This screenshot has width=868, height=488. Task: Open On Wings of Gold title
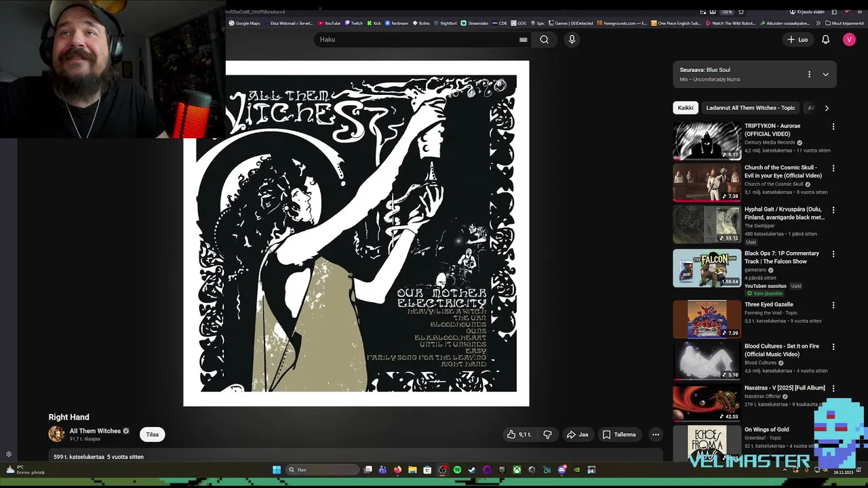(766, 430)
